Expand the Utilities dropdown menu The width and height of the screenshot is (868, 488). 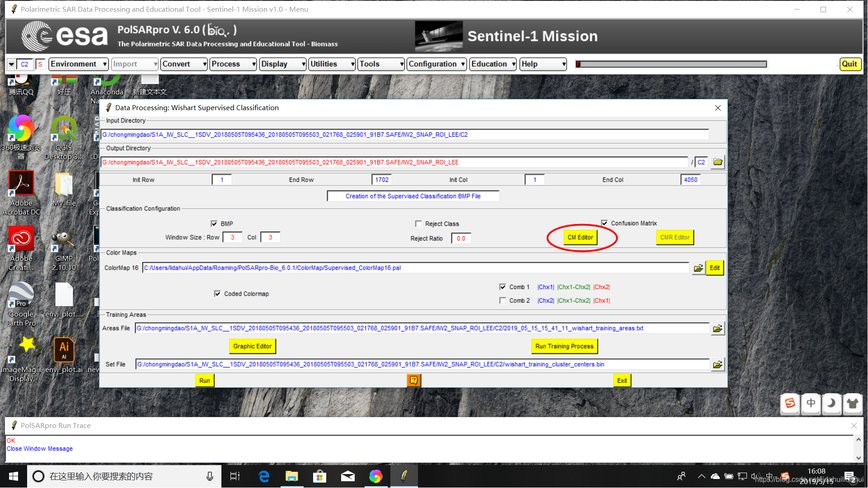point(332,64)
